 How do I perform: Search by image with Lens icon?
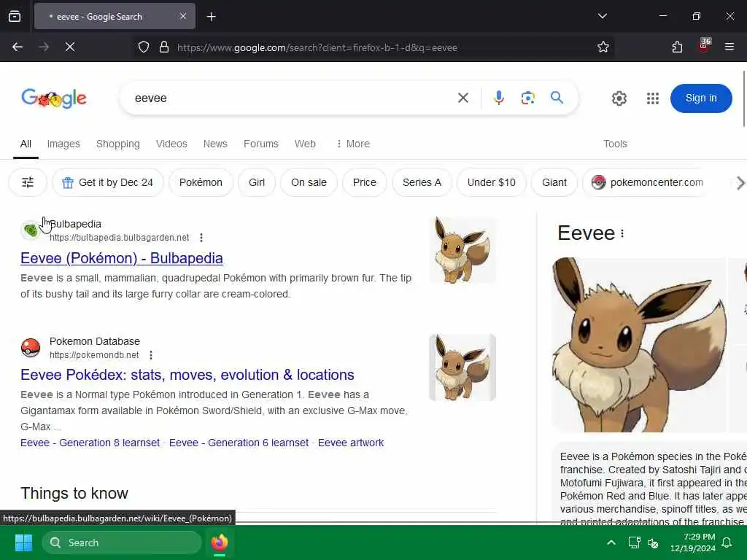click(527, 98)
